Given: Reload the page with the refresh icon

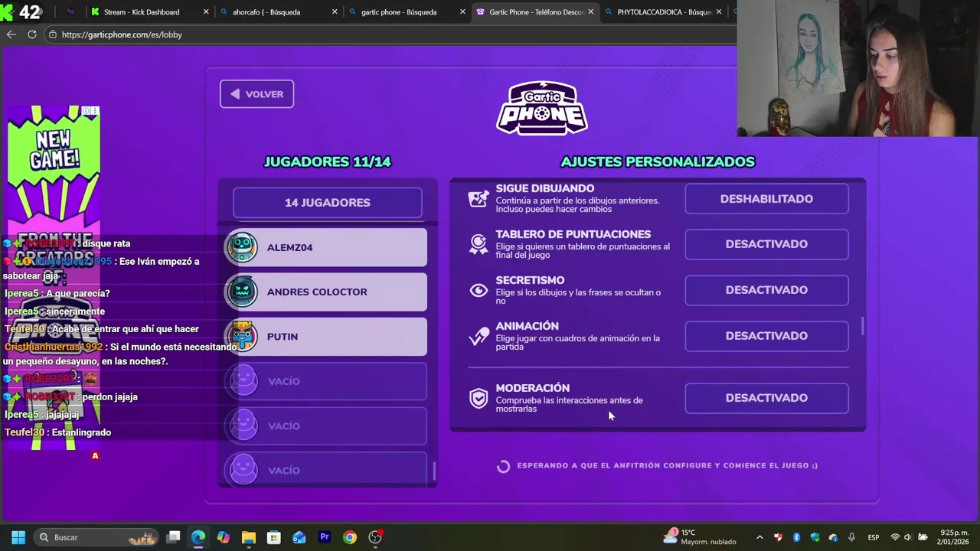Looking at the screenshot, I should click(31, 34).
